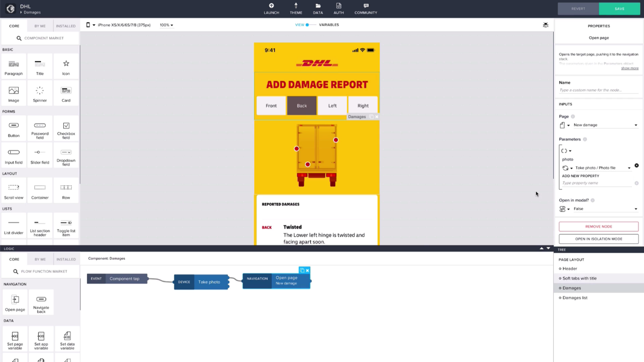644x362 pixels.
Task: Open the Launch menu
Action: [x=271, y=9]
